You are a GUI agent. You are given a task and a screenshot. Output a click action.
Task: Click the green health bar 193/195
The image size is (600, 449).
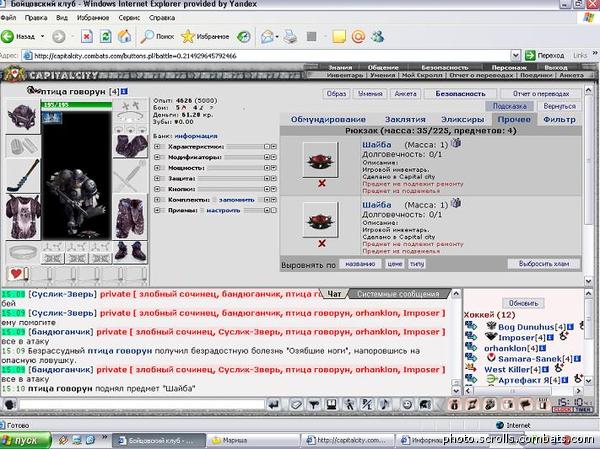click(77, 105)
